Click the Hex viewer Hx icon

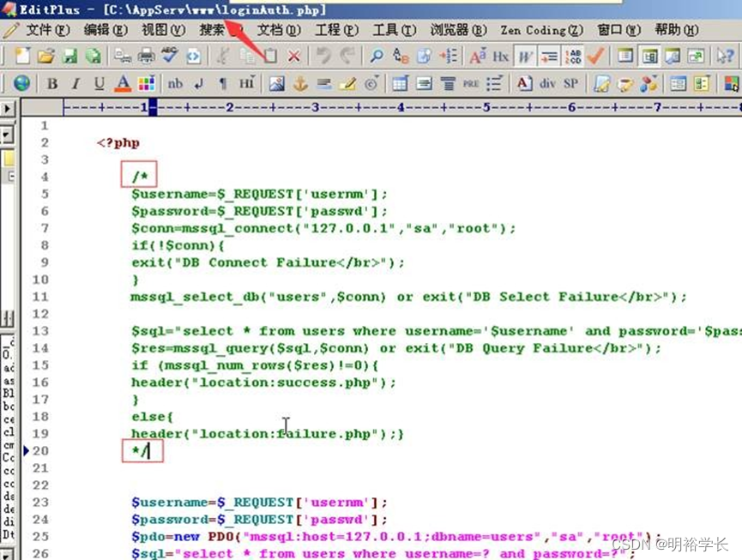[501, 57]
